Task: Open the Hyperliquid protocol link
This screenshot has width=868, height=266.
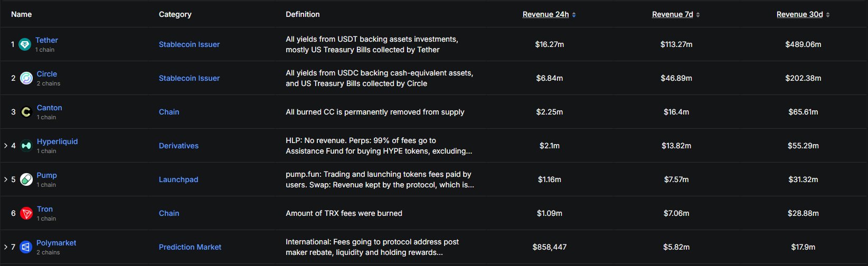Action: click(x=57, y=141)
